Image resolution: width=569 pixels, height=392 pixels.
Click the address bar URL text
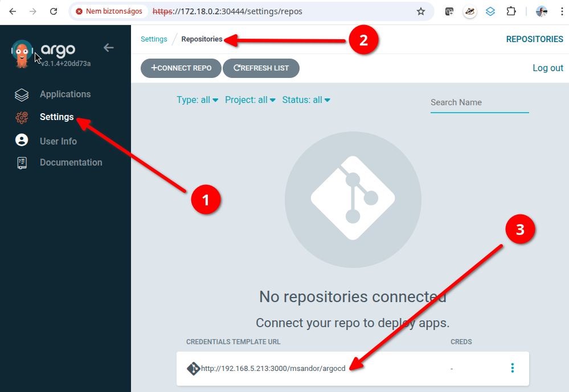tap(227, 11)
